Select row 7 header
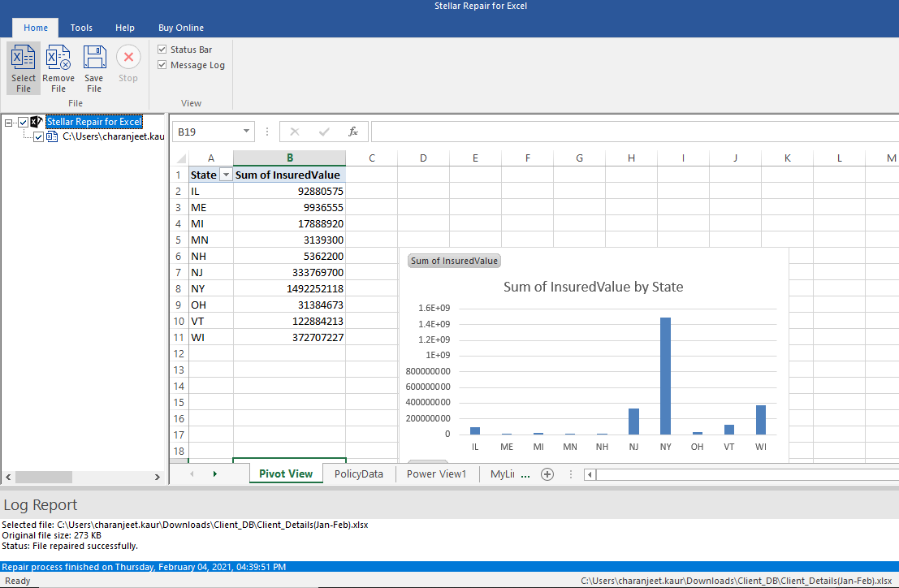This screenshot has height=588, width=899. click(179, 272)
